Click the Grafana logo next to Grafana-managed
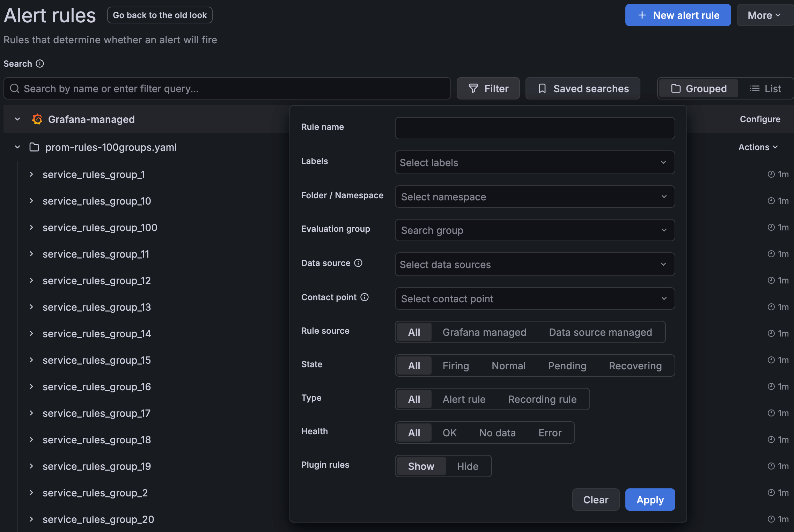 [37, 119]
